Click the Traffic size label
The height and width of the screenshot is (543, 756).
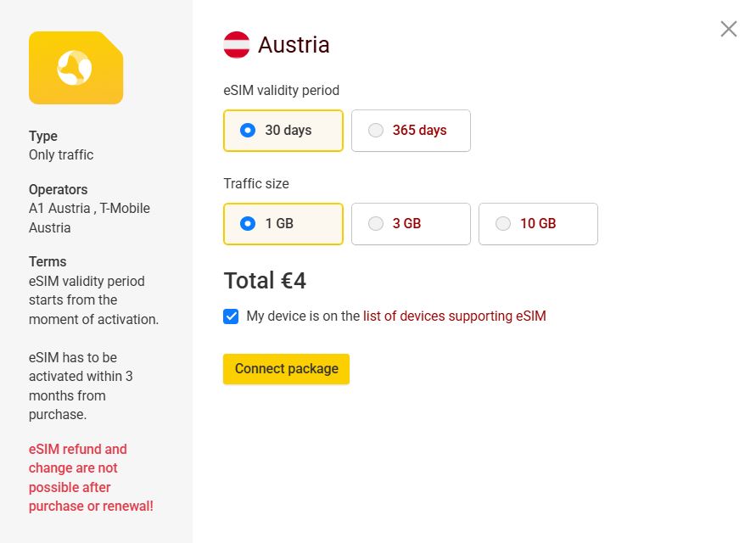(256, 183)
